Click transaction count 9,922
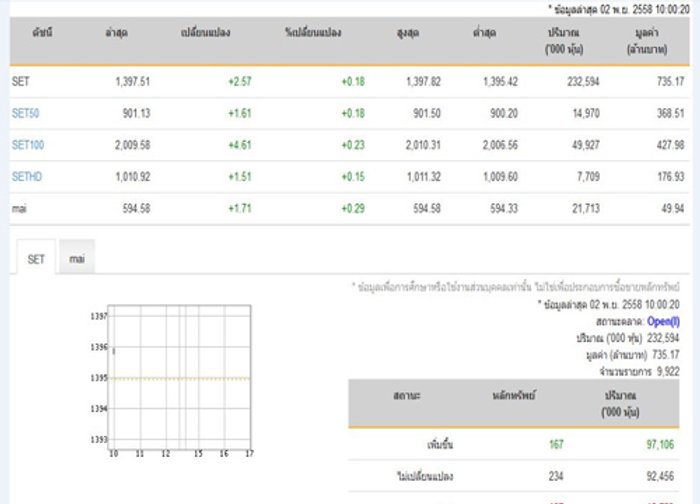This screenshot has height=504, width=700. click(x=668, y=371)
